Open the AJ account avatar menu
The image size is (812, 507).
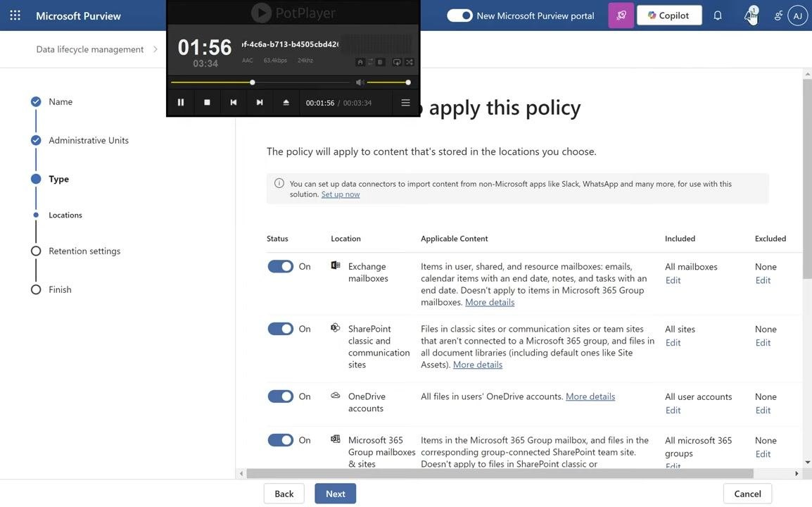(797, 15)
